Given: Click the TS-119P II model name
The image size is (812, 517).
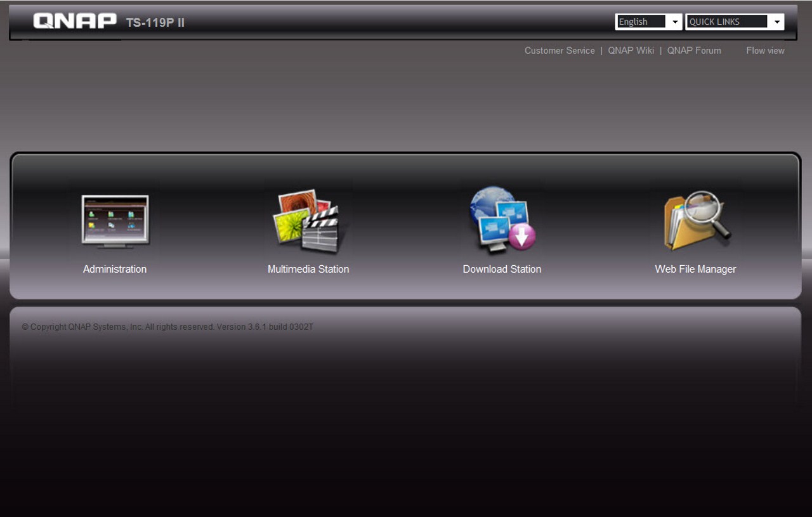Looking at the screenshot, I should click(155, 23).
